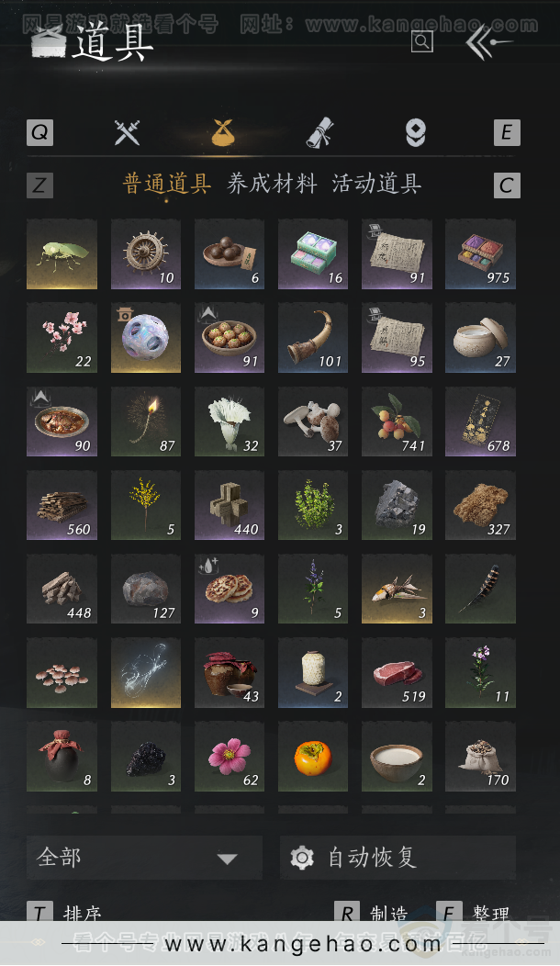Select the raw meat item 519
This screenshot has height=966, width=560.
point(397,673)
